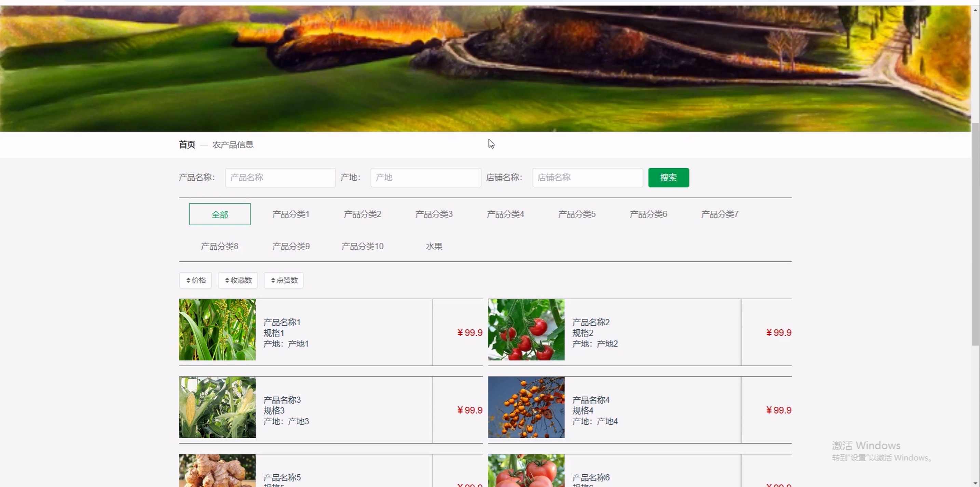The width and height of the screenshot is (980, 487).
Task: Go to 首页 breadcrumb link
Action: point(187,145)
